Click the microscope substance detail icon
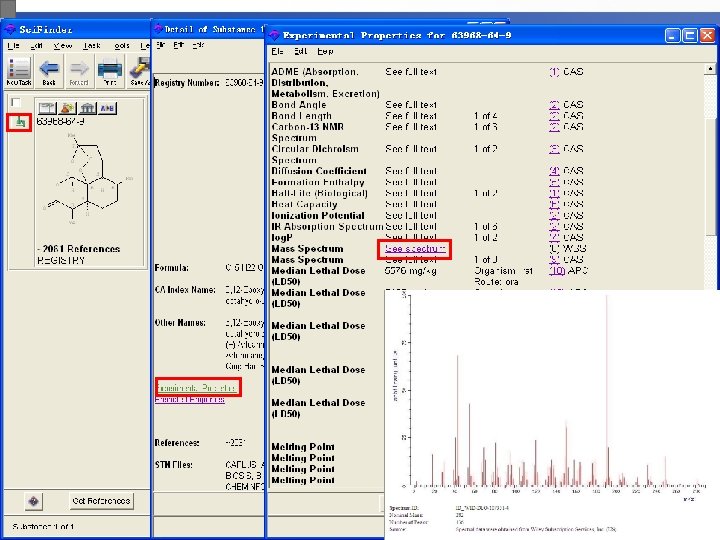 tap(19, 123)
